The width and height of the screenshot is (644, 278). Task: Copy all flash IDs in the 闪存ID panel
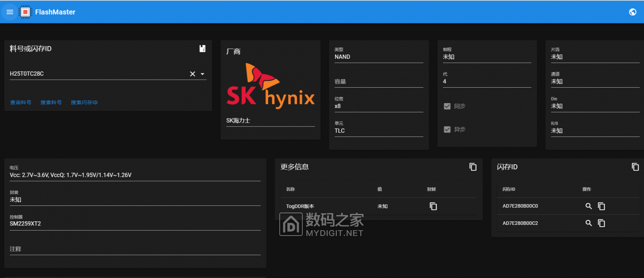[635, 166]
